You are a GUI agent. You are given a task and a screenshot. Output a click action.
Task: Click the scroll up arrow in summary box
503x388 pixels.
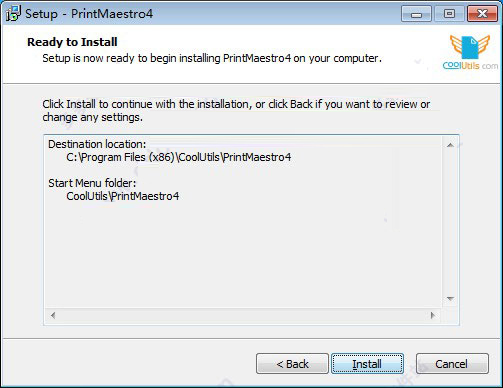450,145
